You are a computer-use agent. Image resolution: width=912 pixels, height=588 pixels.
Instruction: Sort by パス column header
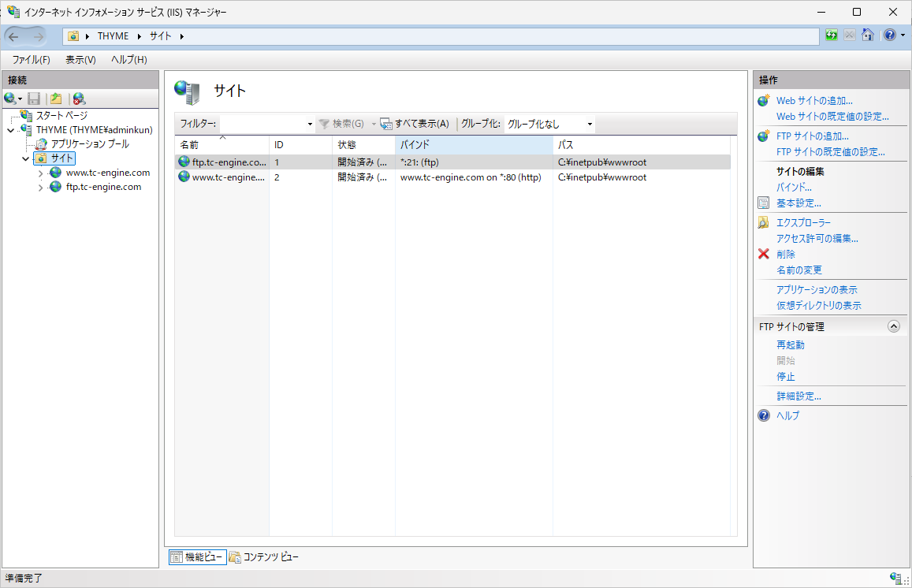(642, 145)
